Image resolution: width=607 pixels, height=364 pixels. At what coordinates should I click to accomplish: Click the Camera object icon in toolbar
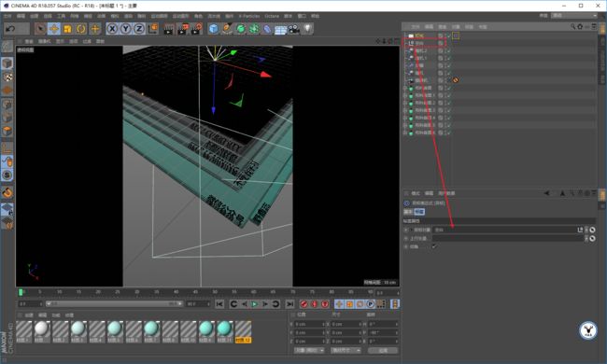[x=294, y=29]
